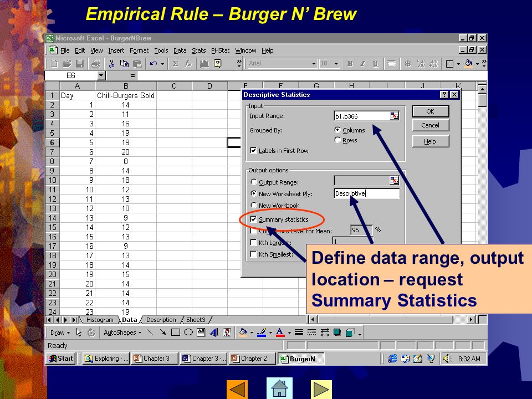Open the PHStat menu
This screenshot has height=399, width=532.
point(220,50)
